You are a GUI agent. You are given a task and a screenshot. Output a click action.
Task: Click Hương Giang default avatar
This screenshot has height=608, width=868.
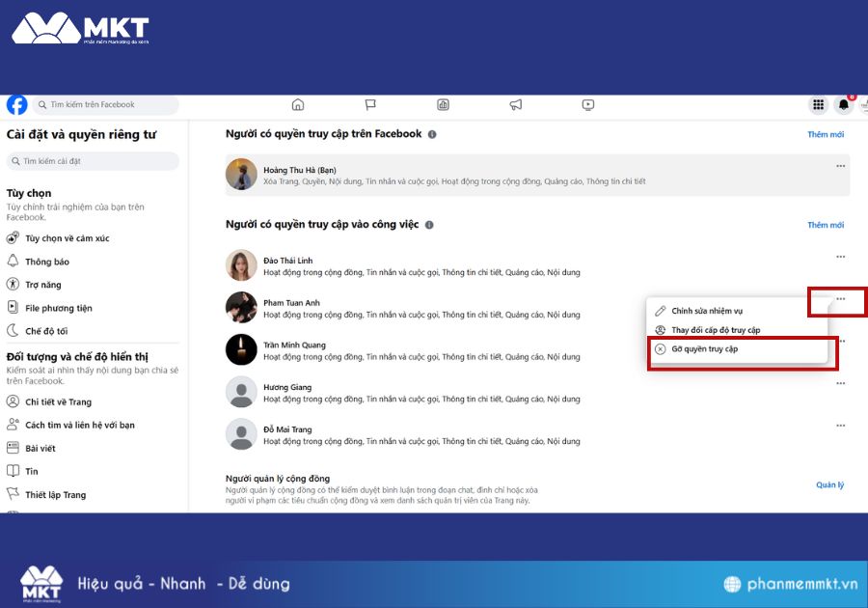[x=241, y=392]
